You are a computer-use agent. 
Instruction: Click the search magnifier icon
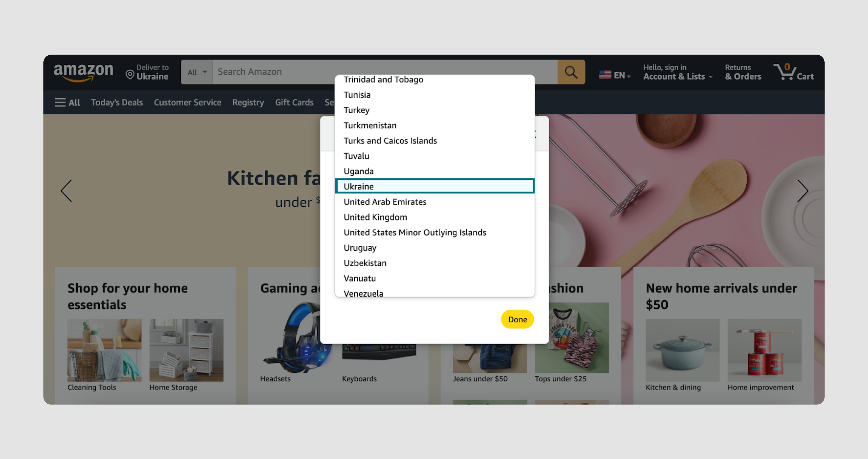click(571, 72)
